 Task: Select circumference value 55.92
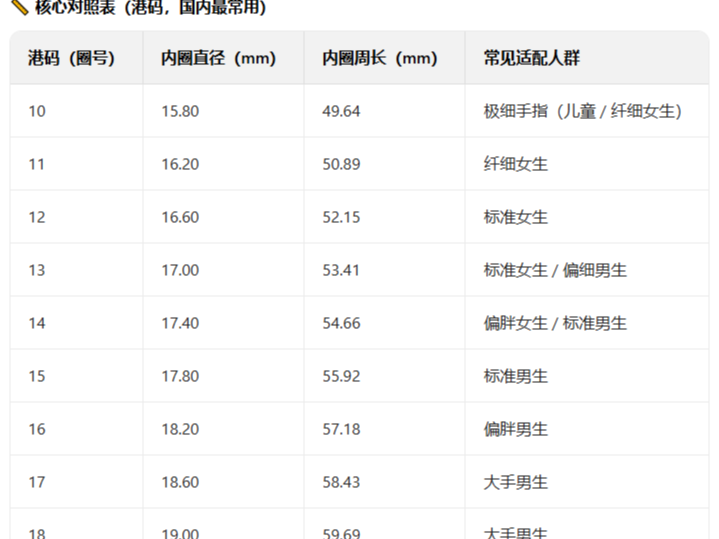[341, 376]
